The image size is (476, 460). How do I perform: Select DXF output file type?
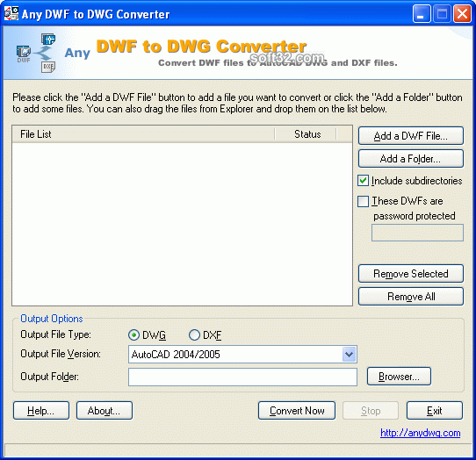point(194,335)
